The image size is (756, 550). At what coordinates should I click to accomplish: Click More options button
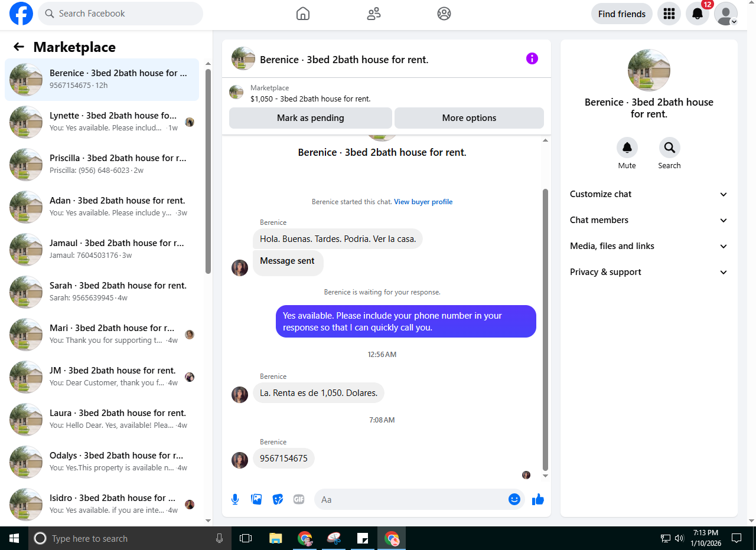pos(469,118)
